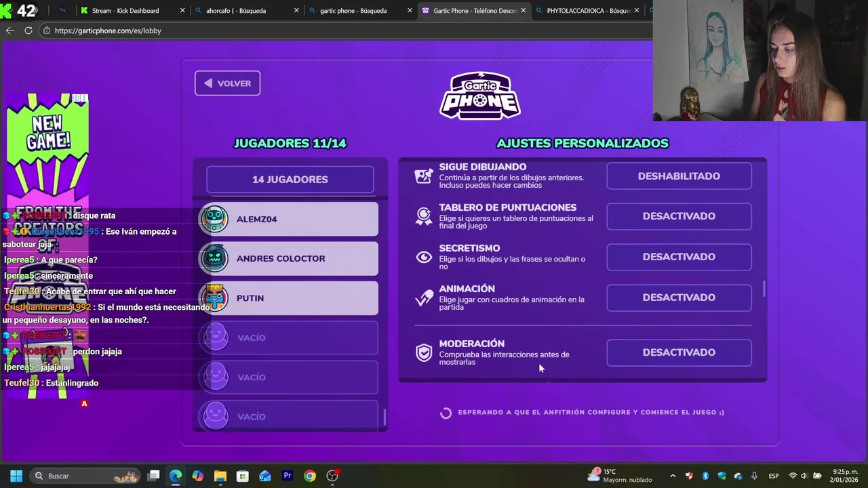Viewport: 868px width, 488px height.
Task: Click the Secretismo eye icon
Action: [424, 257]
